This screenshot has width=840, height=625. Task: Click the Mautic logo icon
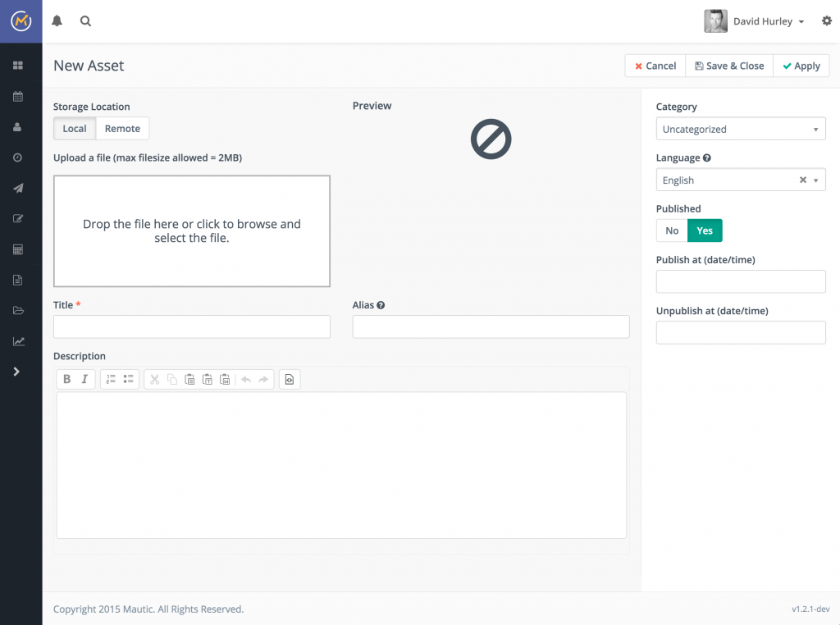[21, 21]
